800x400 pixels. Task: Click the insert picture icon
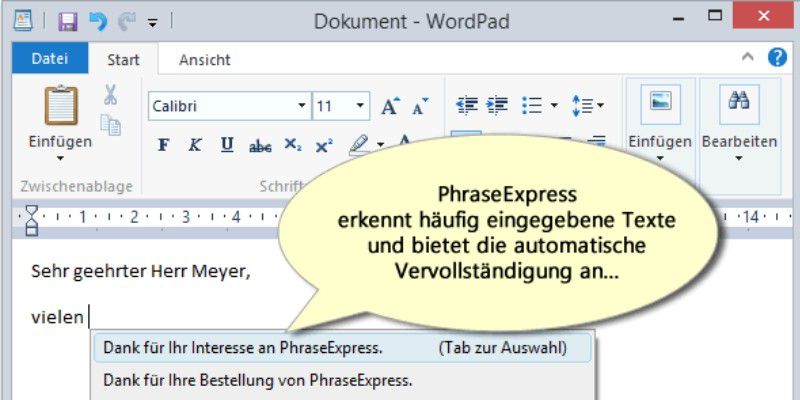[660, 104]
